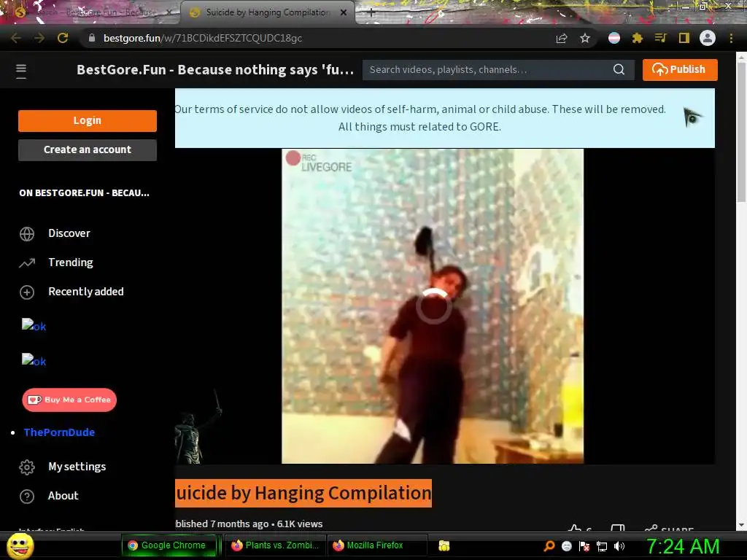Click the tray action center flag icon
This screenshot has width=747, height=560.
tap(584, 546)
